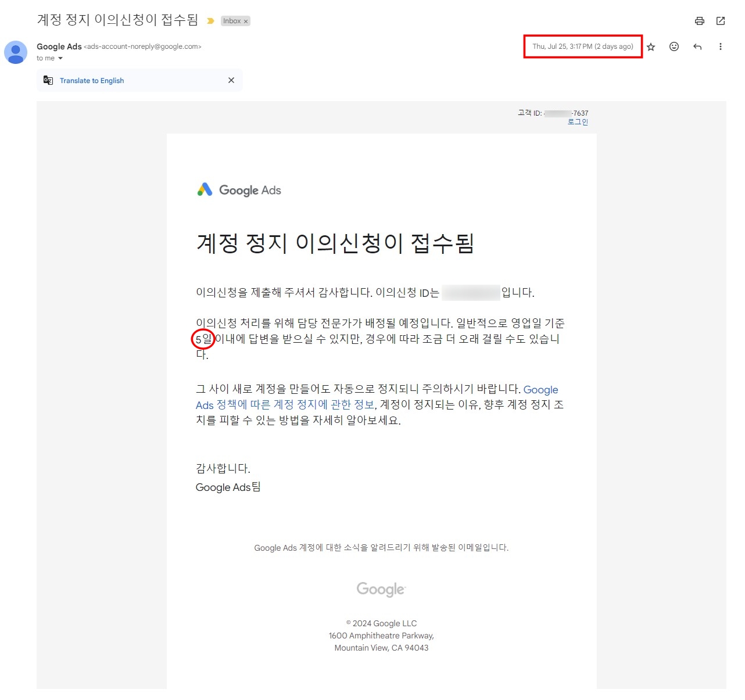Click the yellow importance marker by the subject
Screen dimensions: 745x700
(210, 21)
